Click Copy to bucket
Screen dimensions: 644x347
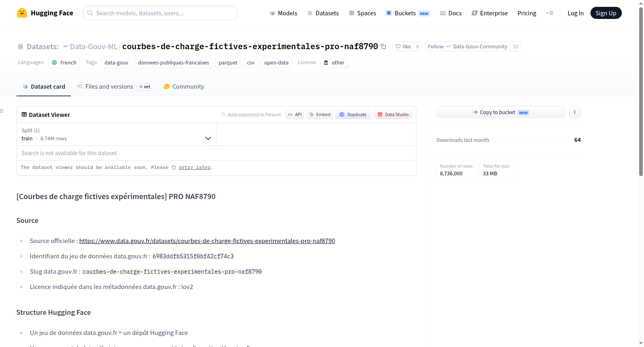501,112
